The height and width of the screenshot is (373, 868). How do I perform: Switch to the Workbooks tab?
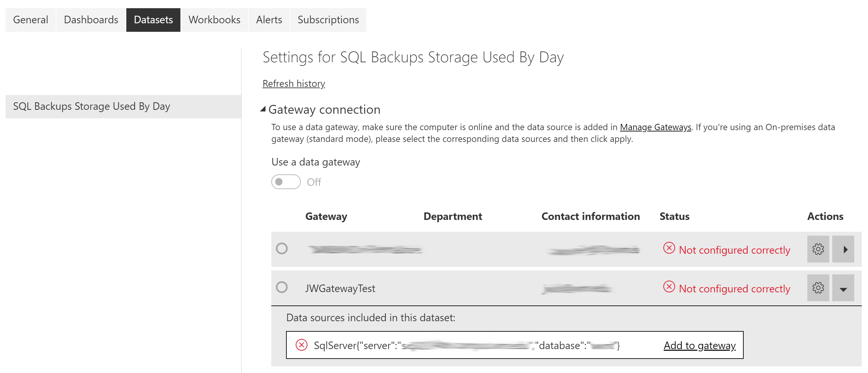click(214, 20)
